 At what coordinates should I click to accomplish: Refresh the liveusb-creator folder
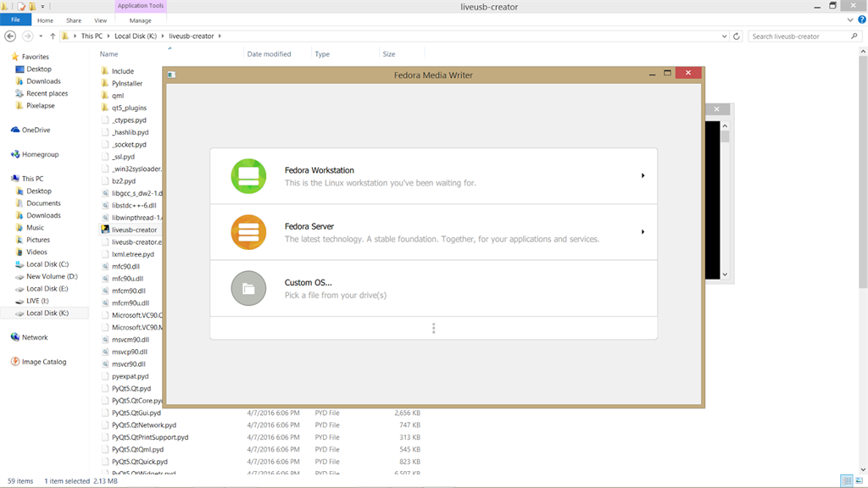[737, 36]
